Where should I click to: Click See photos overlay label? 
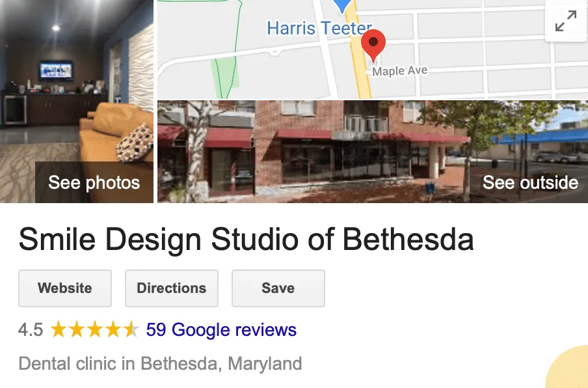(x=94, y=182)
